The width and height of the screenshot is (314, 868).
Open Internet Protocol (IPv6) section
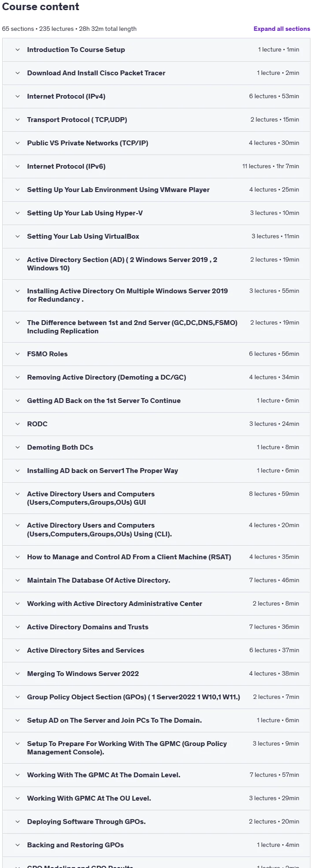(x=156, y=166)
